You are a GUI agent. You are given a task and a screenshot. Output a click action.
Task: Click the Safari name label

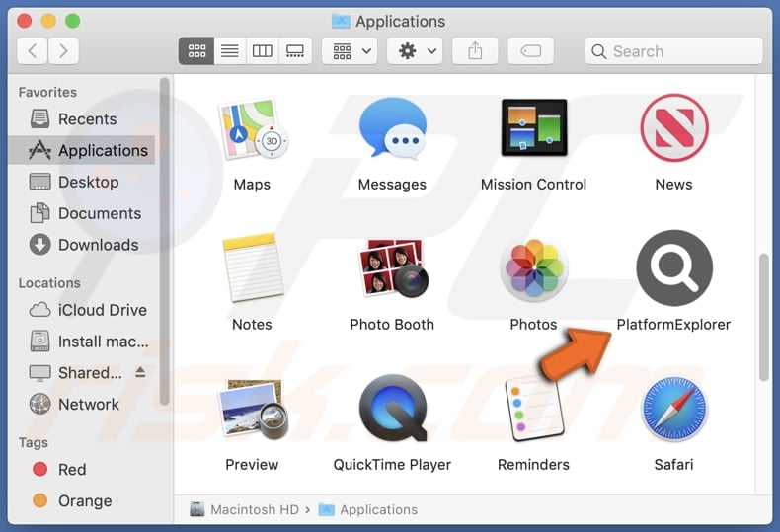(x=673, y=465)
